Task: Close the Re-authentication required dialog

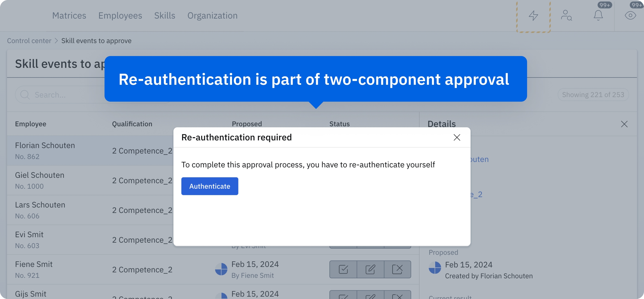Action: tap(457, 137)
